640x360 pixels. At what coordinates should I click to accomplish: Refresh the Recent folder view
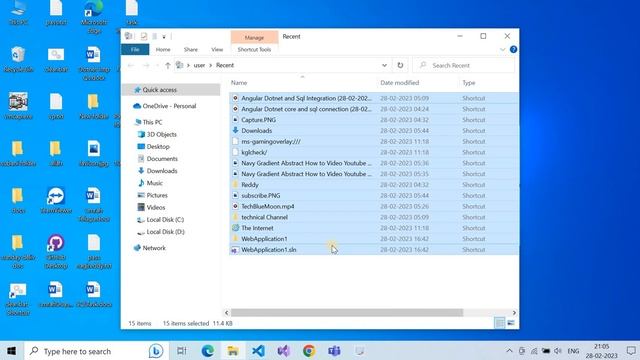pyautogui.click(x=400, y=65)
